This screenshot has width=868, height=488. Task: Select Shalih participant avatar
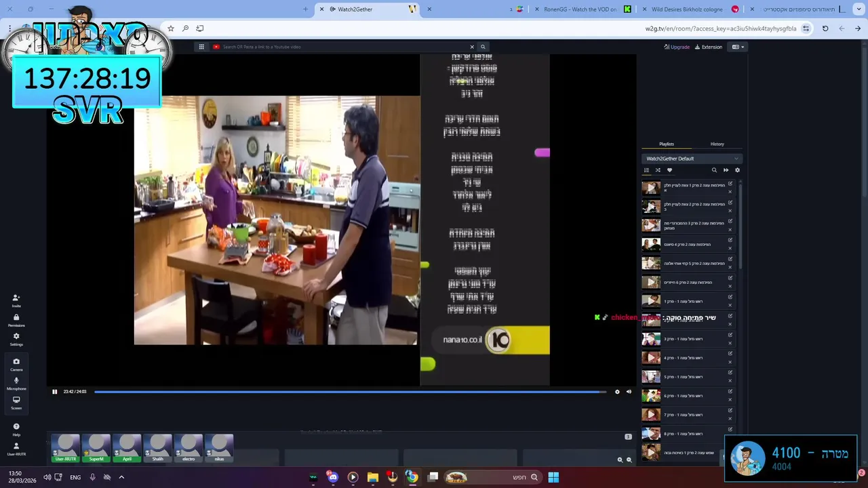[x=157, y=448]
